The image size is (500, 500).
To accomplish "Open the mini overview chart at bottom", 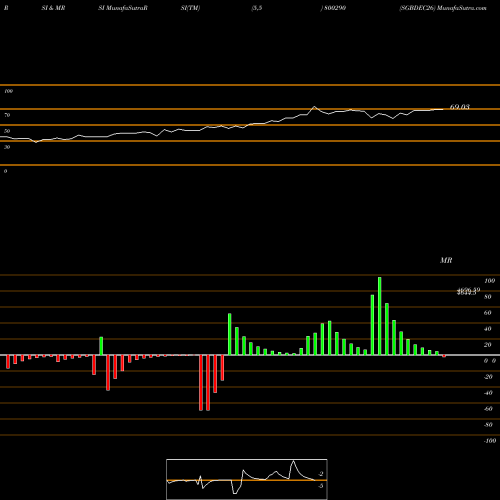I will (x=247, y=479).
